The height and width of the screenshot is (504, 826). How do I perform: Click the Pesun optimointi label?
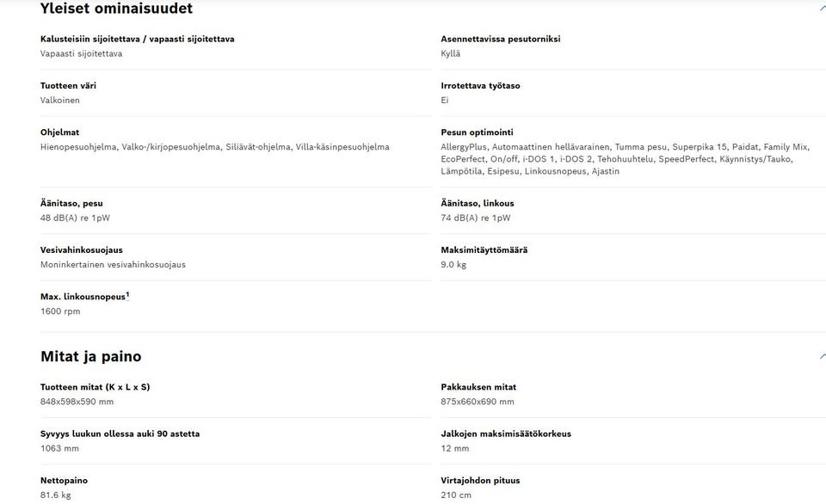[x=477, y=132]
